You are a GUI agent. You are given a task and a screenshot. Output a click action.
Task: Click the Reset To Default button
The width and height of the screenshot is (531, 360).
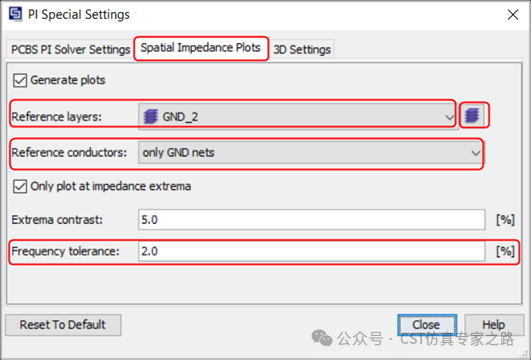tap(63, 325)
